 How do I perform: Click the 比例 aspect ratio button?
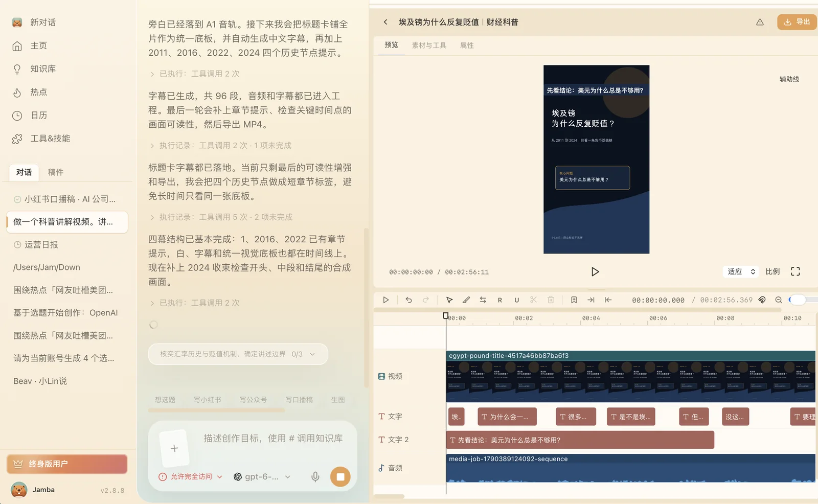[772, 271]
